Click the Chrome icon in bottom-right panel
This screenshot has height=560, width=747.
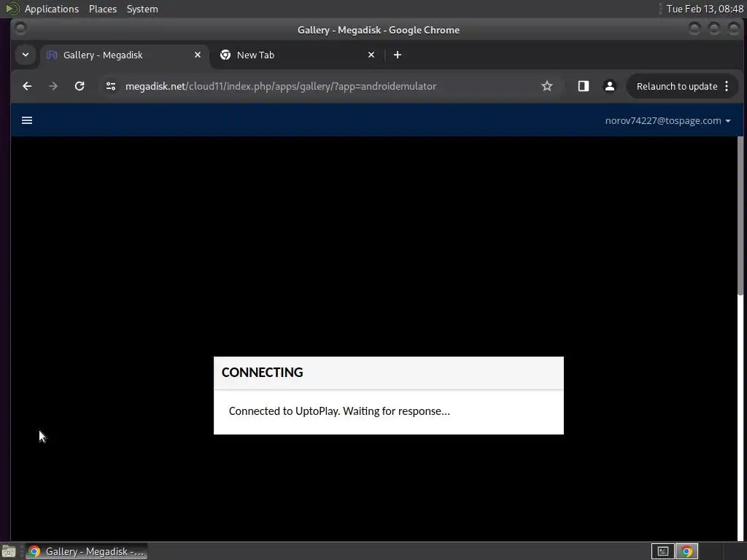coord(686,551)
